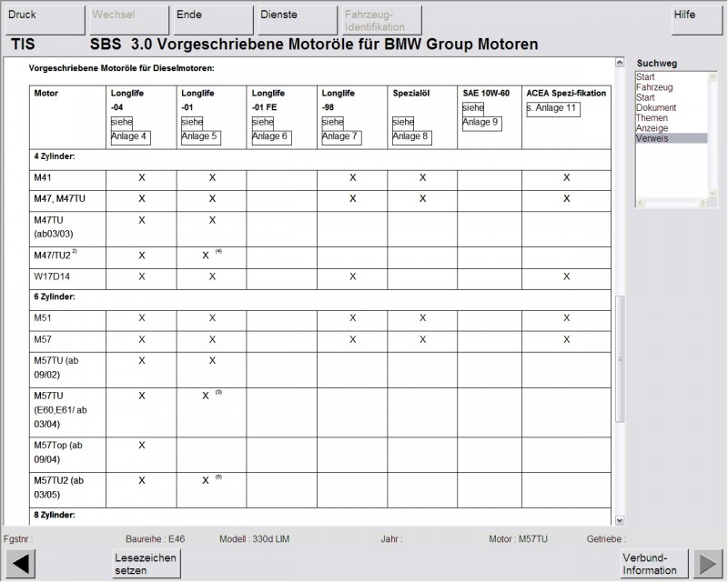This screenshot has height=582, width=728.
Task: Click the 'M41' engine row label
Action: (43, 177)
